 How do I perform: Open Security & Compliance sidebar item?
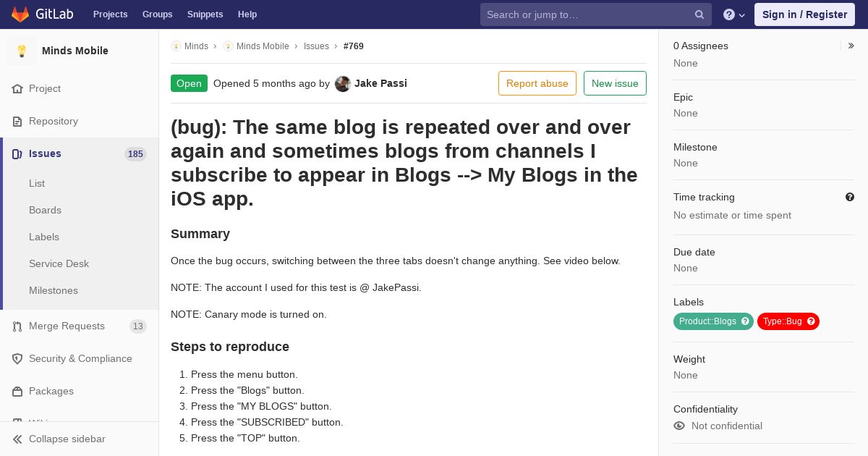pyautogui.click(x=80, y=359)
